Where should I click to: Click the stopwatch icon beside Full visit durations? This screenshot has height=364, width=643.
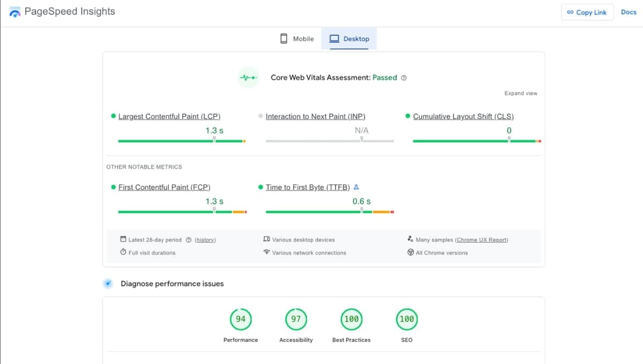(x=123, y=252)
